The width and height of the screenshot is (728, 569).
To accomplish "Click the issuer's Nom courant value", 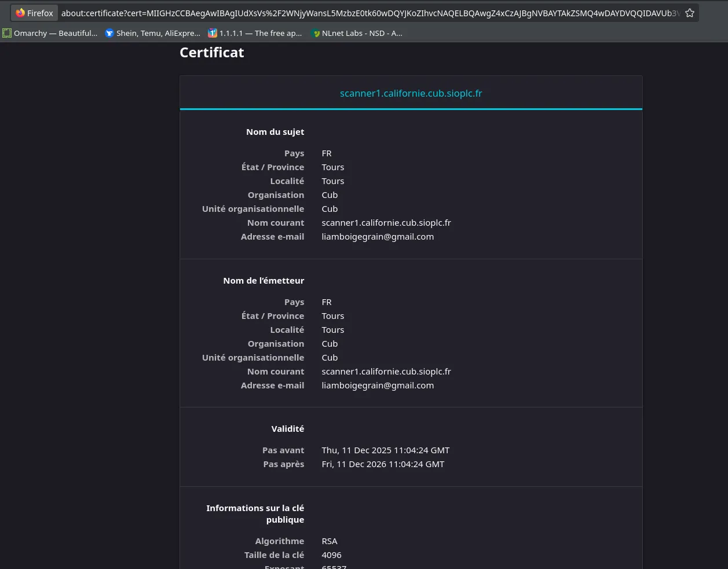I will pyautogui.click(x=386, y=372).
